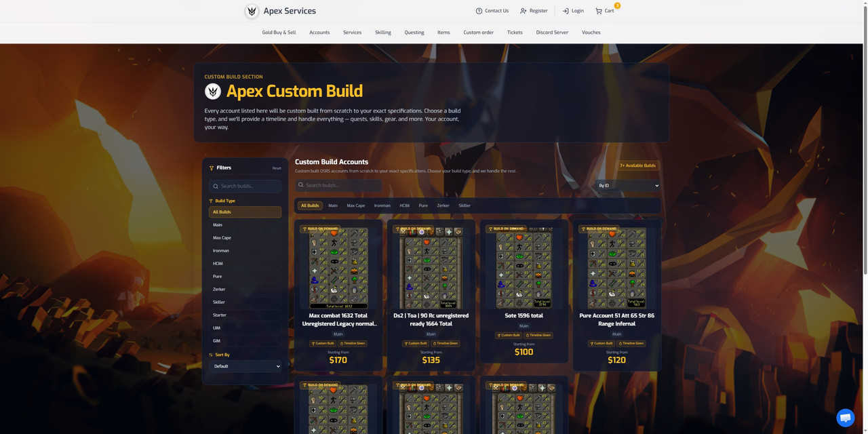The height and width of the screenshot is (434, 868).
Task: Choose Zerker in sidebar filter
Action: 245,290
